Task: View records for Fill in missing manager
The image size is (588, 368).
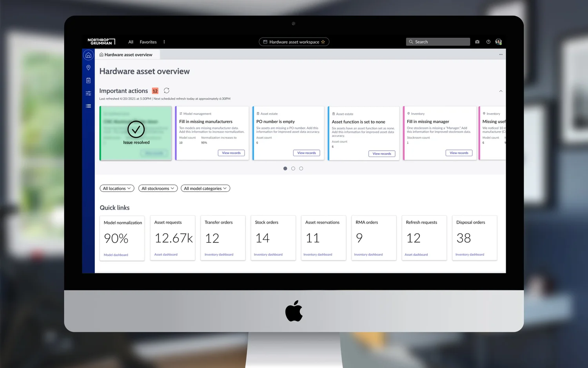Action: pos(459,153)
